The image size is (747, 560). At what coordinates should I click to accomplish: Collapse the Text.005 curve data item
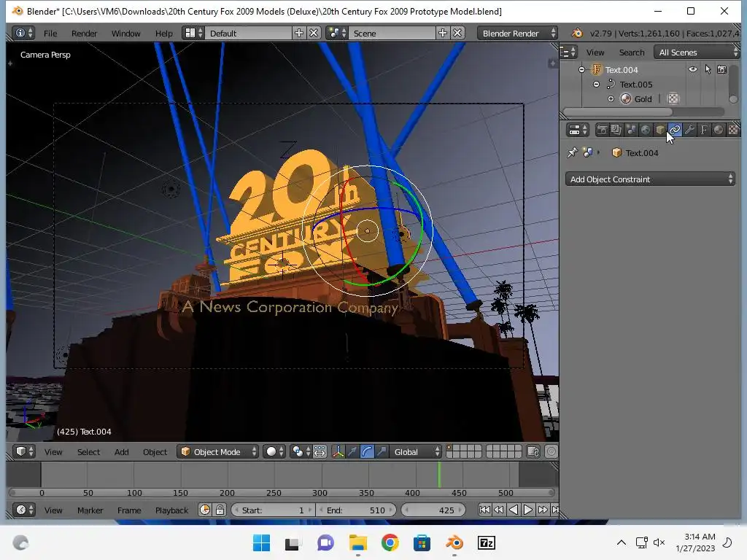click(x=596, y=85)
